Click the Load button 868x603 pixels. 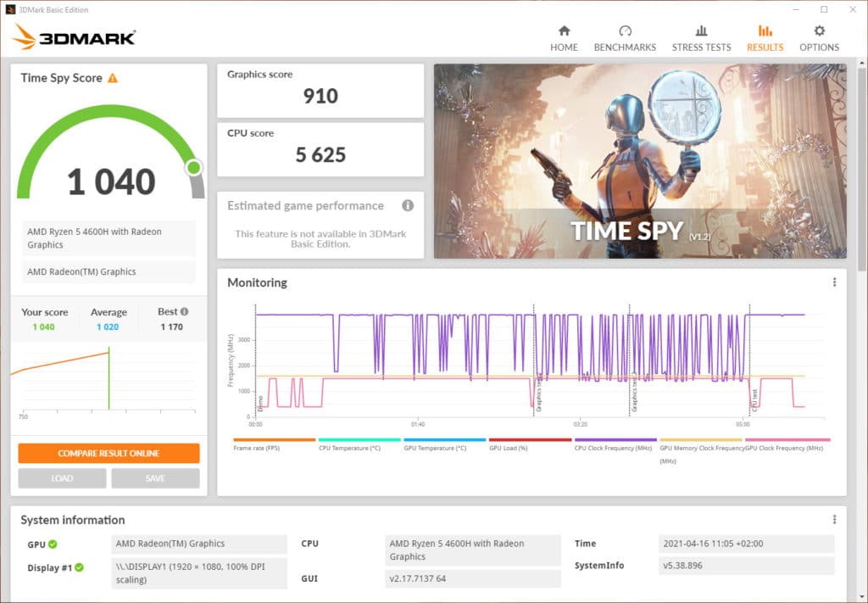62,478
